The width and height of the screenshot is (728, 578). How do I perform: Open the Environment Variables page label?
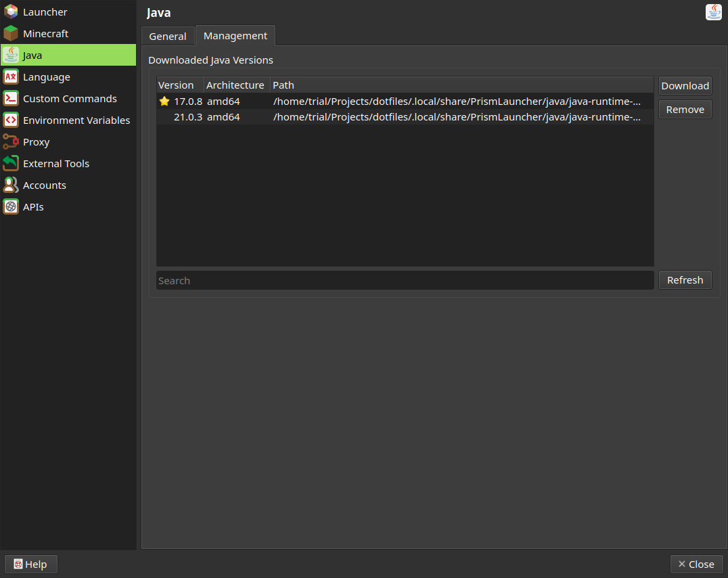tap(76, 120)
